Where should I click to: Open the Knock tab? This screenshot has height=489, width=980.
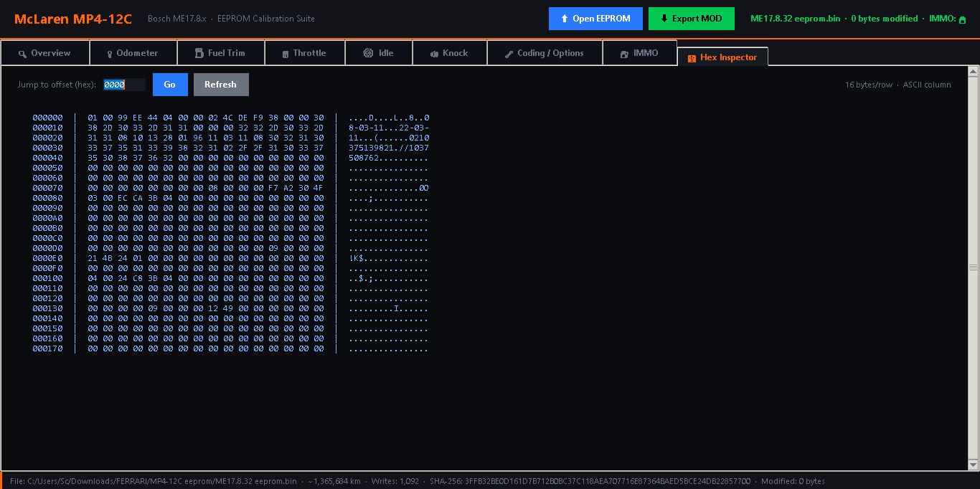[450, 53]
